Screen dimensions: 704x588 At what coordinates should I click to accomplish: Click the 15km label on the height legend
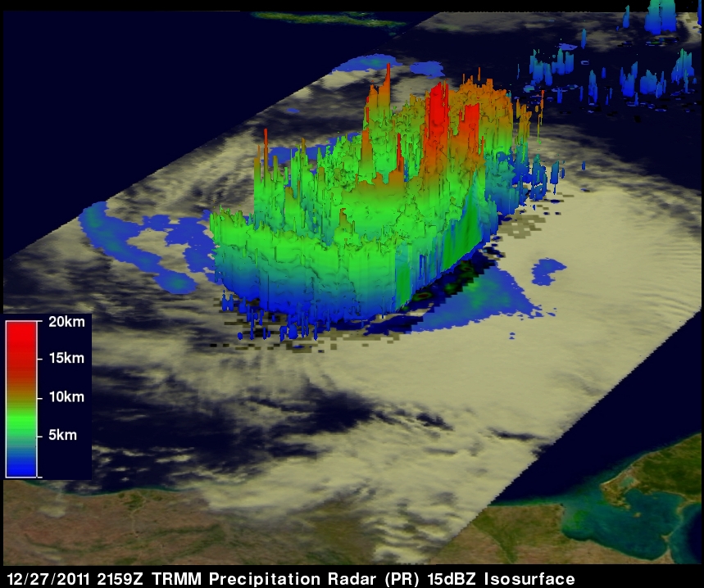(66, 358)
